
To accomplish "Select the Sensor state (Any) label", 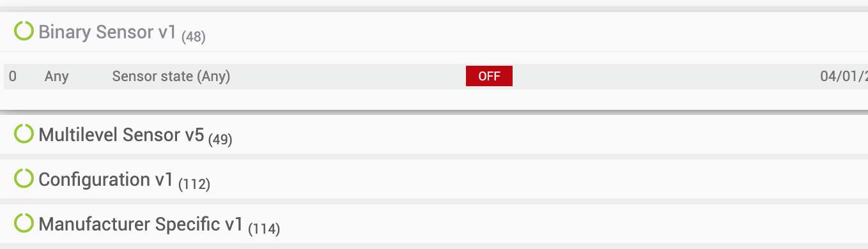I will (171, 77).
